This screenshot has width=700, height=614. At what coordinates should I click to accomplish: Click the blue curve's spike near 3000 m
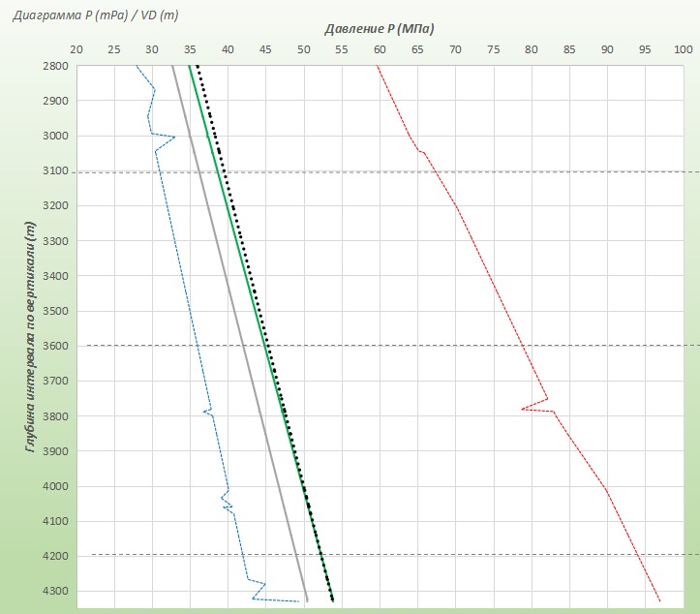(173, 137)
